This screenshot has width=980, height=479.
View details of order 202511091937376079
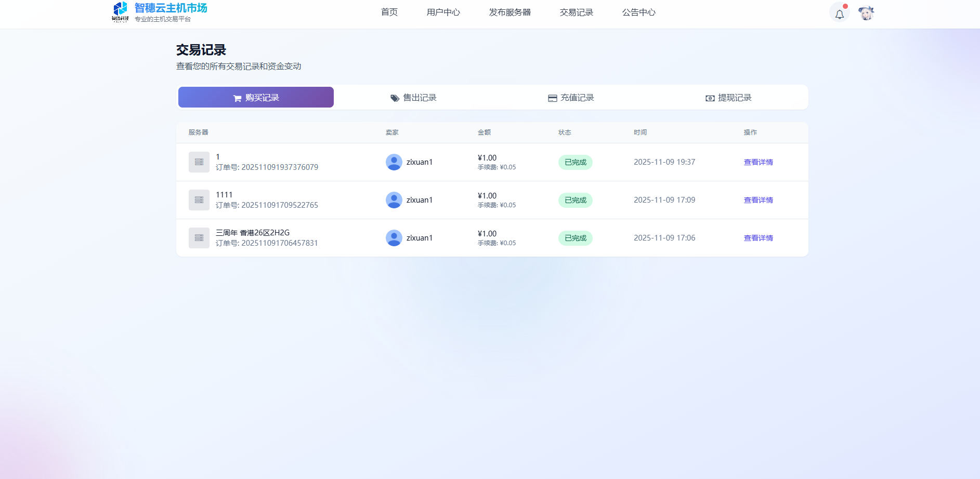tap(758, 162)
